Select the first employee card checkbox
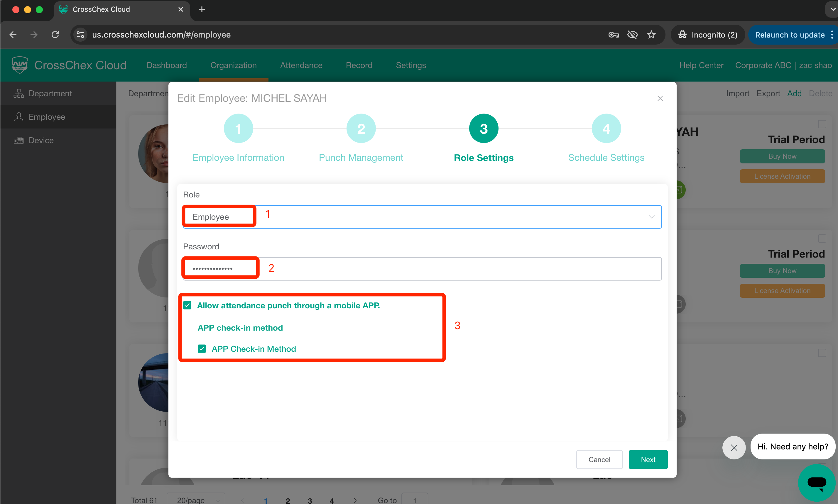838x504 pixels. click(822, 124)
